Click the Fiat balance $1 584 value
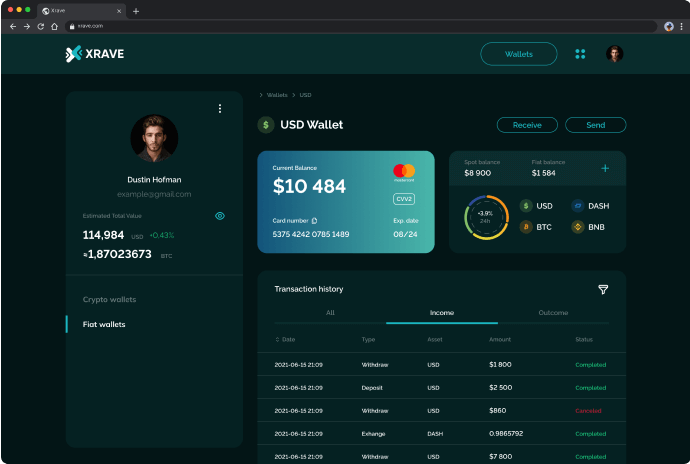690x464 pixels. [x=543, y=173]
